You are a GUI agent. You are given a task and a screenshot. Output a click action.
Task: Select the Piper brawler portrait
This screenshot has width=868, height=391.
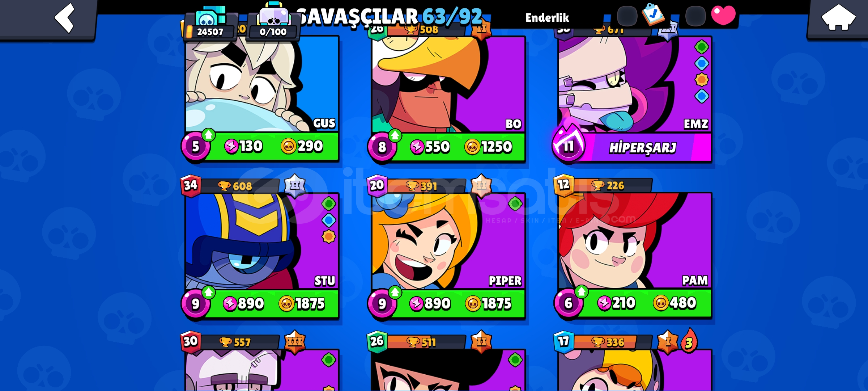point(448,241)
